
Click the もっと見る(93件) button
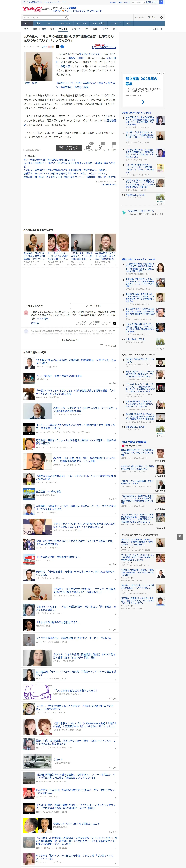point(70,340)
